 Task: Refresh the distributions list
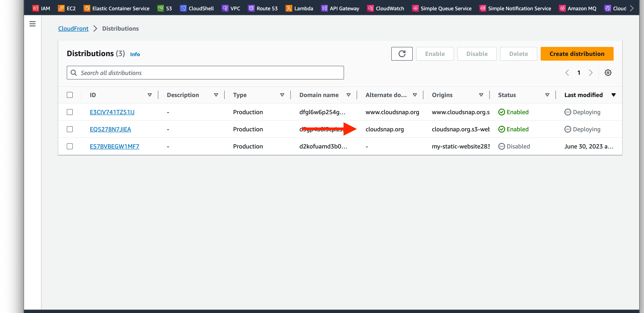(402, 54)
